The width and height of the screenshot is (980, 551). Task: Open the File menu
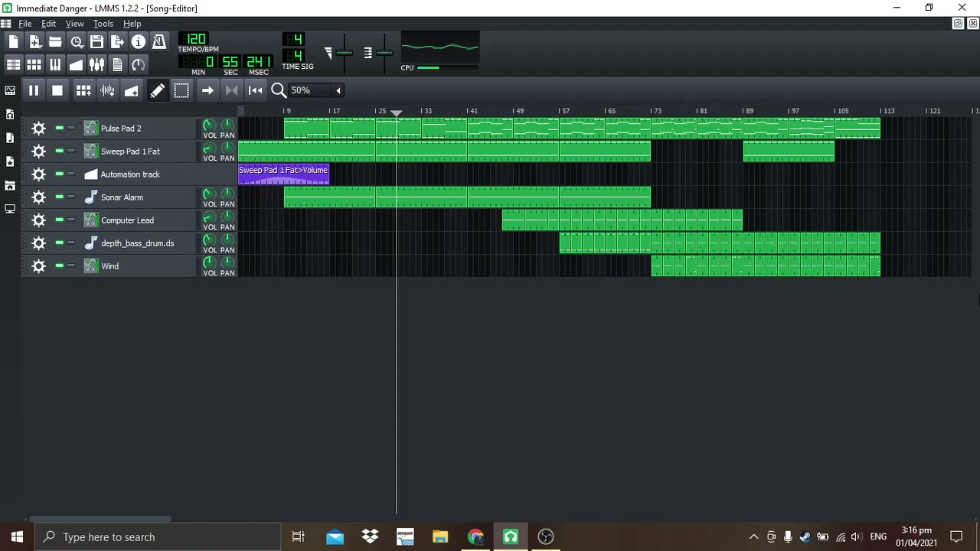(x=25, y=24)
